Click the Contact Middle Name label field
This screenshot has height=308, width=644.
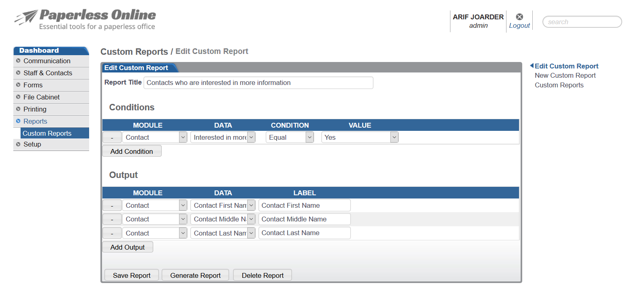point(304,219)
